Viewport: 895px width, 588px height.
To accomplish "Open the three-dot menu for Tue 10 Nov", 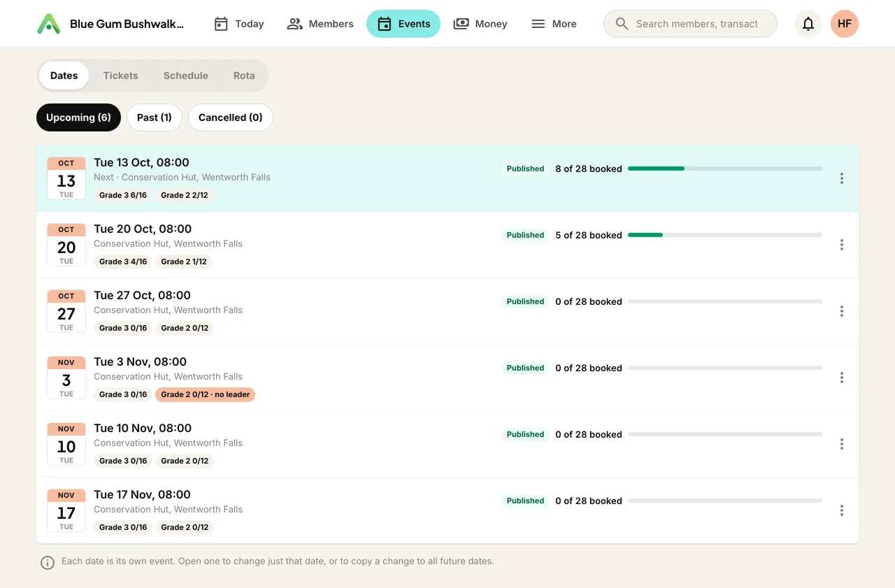I will coord(842,444).
